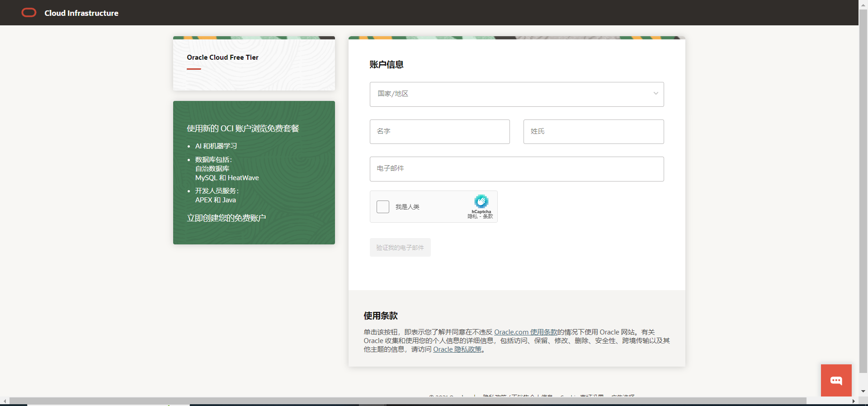Click the 立即创建您的免费账户 text
This screenshot has width=868, height=406.
click(226, 218)
